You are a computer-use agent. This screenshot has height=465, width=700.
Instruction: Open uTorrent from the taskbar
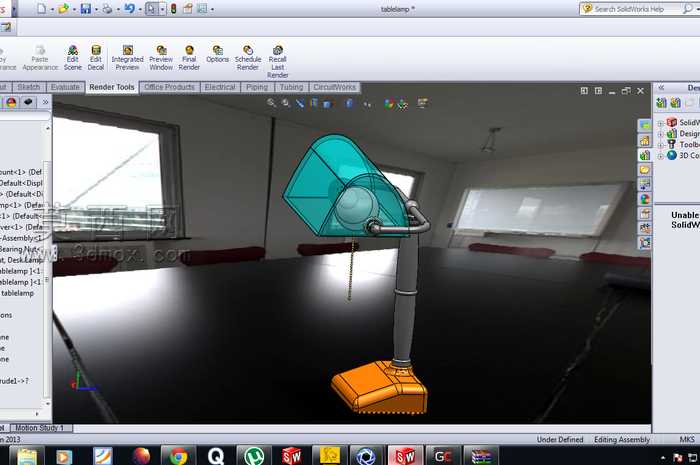[x=254, y=456]
